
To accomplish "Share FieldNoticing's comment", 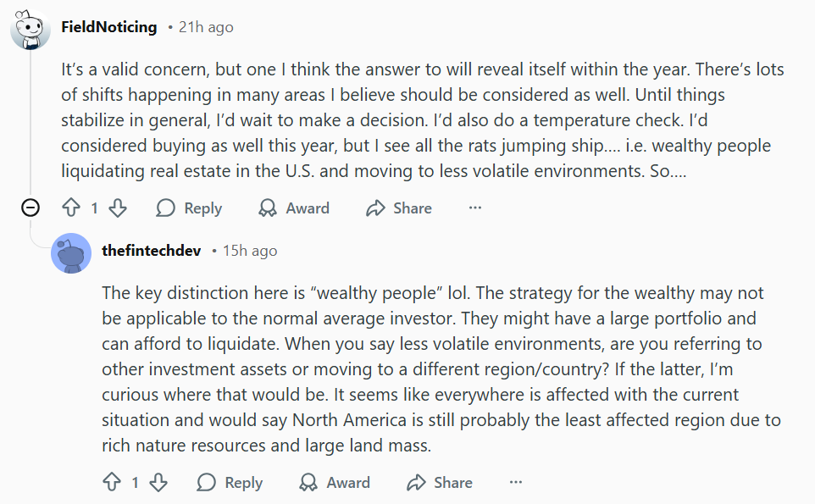I will coord(398,208).
